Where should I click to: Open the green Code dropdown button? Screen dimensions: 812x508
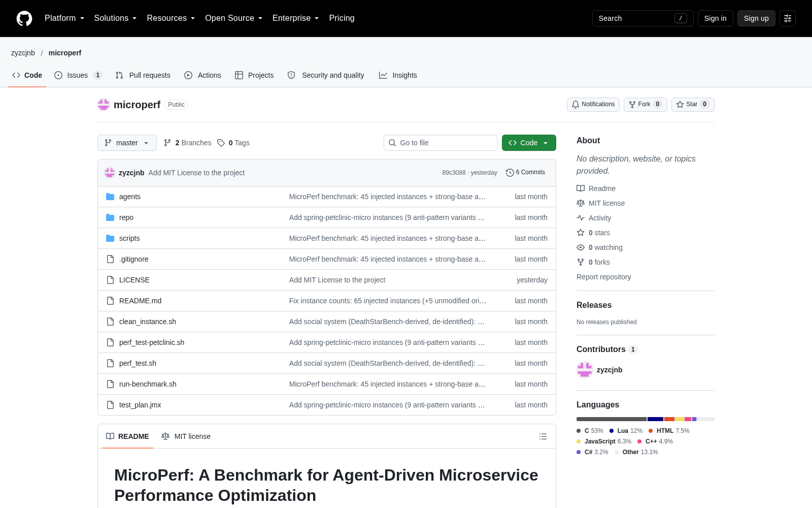(529, 143)
